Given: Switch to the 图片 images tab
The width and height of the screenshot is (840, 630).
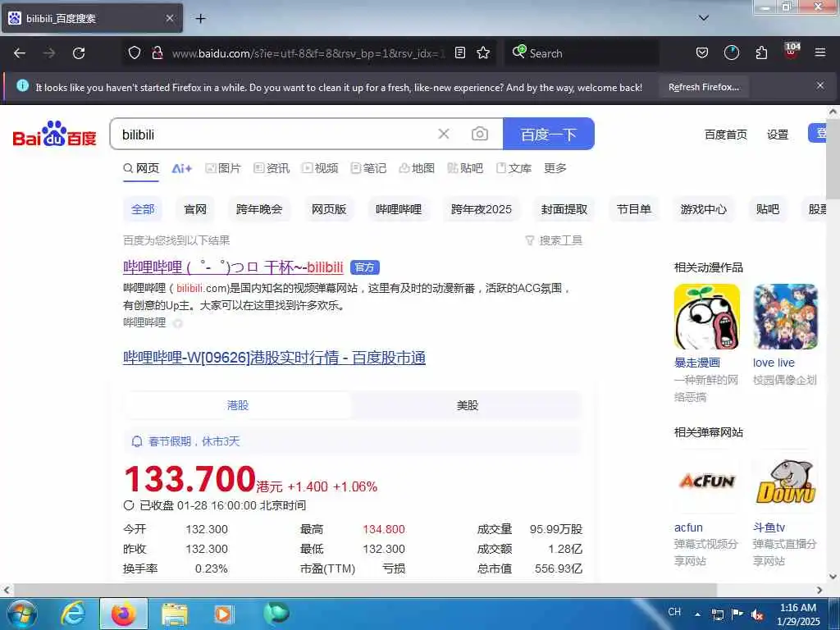Looking at the screenshot, I should coord(223,168).
